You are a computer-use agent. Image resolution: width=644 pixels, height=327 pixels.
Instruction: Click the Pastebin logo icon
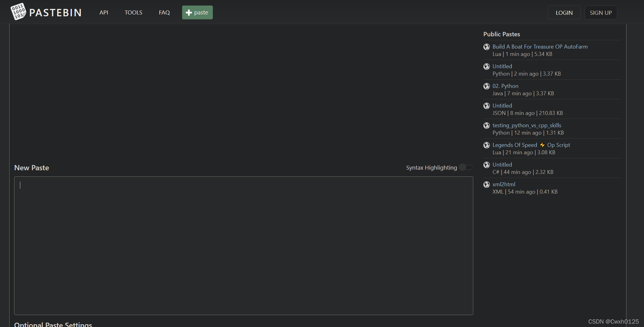coord(18,12)
